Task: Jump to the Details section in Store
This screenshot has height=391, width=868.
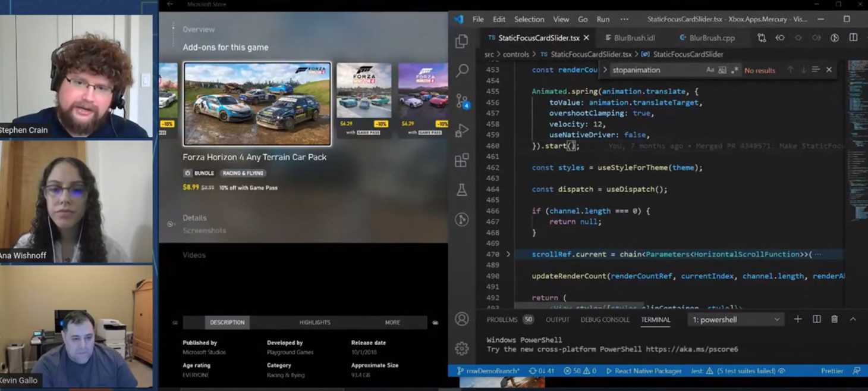Action: click(x=194, y=218)
